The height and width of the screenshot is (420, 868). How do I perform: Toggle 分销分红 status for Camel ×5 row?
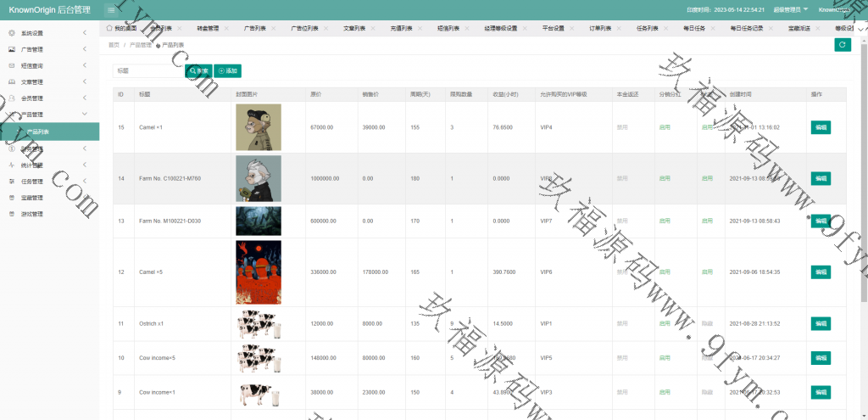click(x=665, y=272)
